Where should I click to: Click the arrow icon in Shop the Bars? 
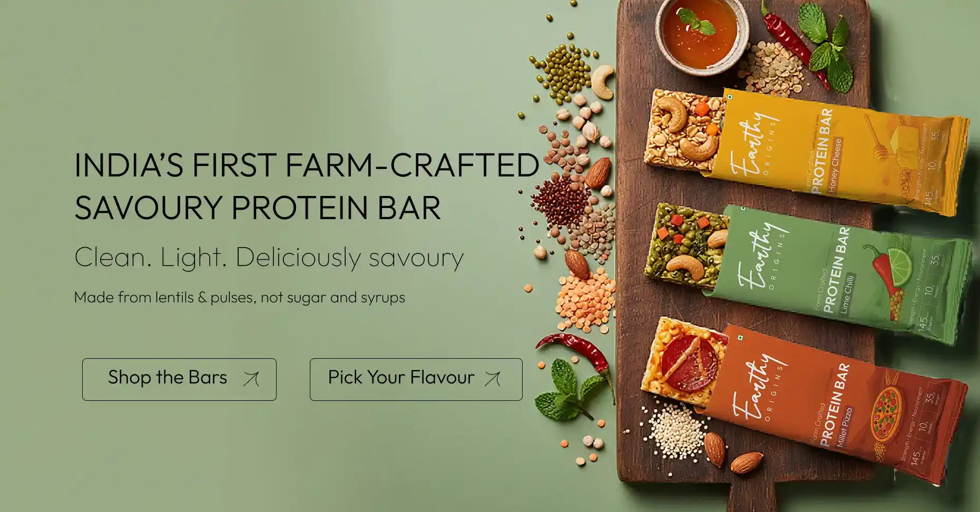pos(251,378)
